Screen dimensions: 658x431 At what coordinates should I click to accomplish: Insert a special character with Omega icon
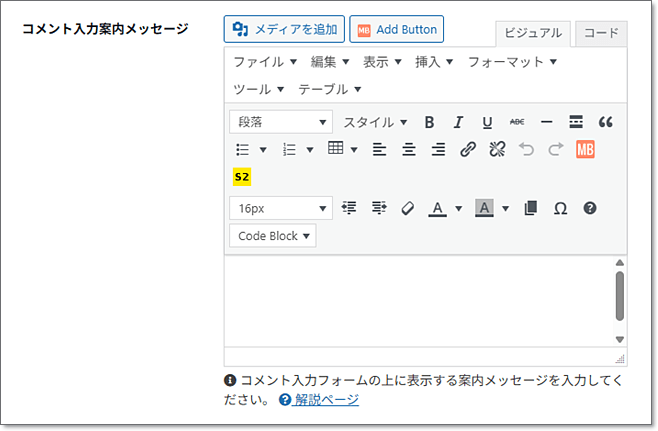pos(560,208)
